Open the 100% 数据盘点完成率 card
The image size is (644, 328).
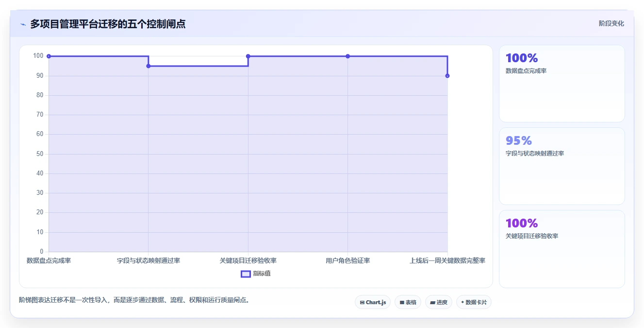tap(562, 84)
